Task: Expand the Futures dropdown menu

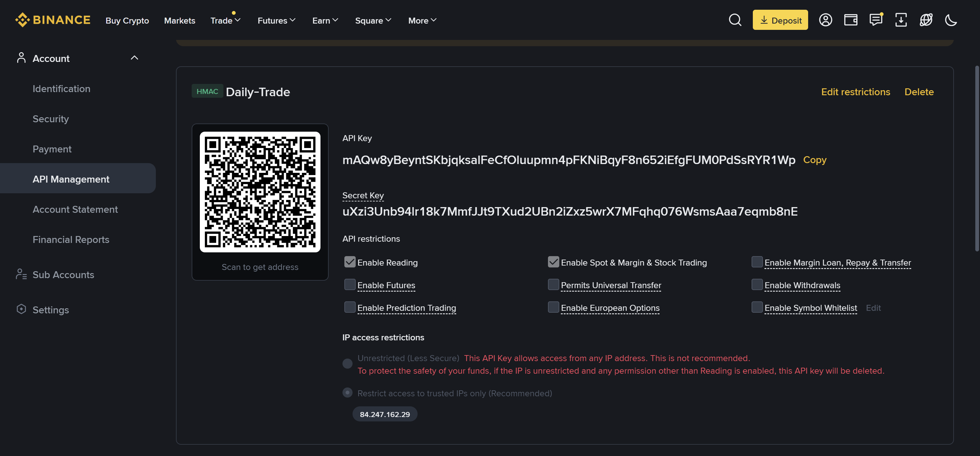Action: (x=276, y=20)
